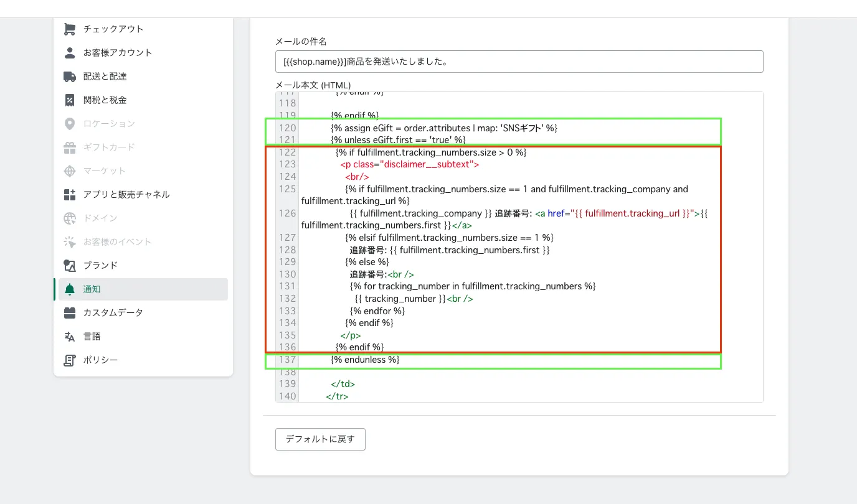Click the taxes and duties receipt icon

(70, 100)
